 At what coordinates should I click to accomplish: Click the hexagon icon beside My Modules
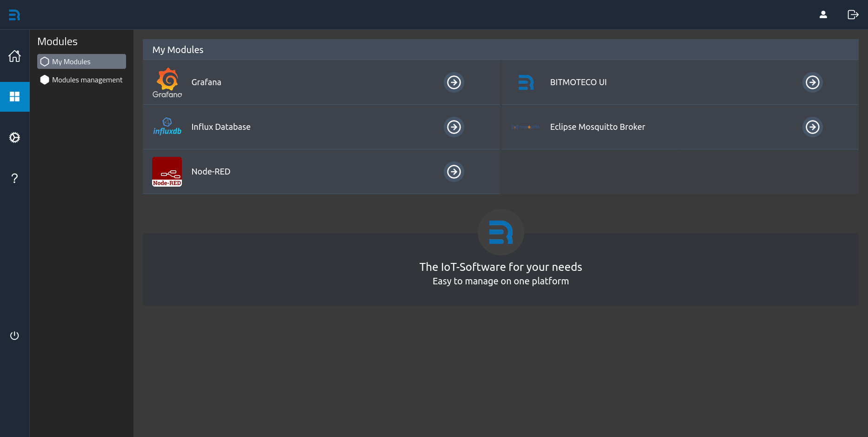(45, 61)
